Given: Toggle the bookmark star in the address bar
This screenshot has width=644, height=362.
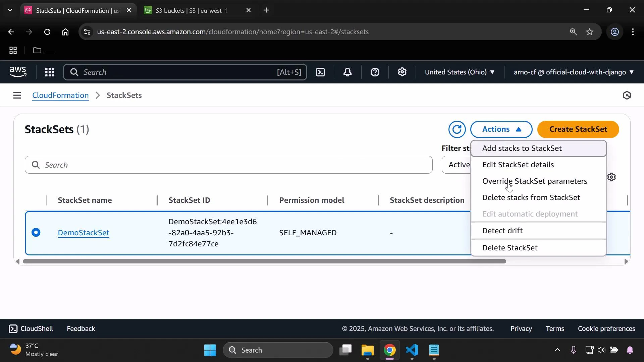Looking at the screenshot, I should (590, 32).
